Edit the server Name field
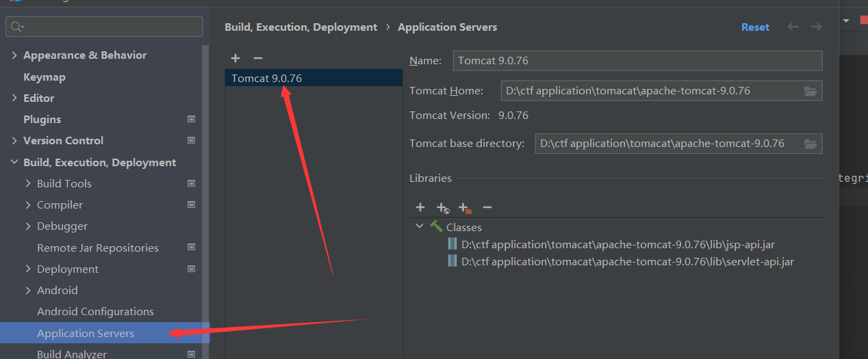This screenshot has width=868, height=359. click(637, 61)
